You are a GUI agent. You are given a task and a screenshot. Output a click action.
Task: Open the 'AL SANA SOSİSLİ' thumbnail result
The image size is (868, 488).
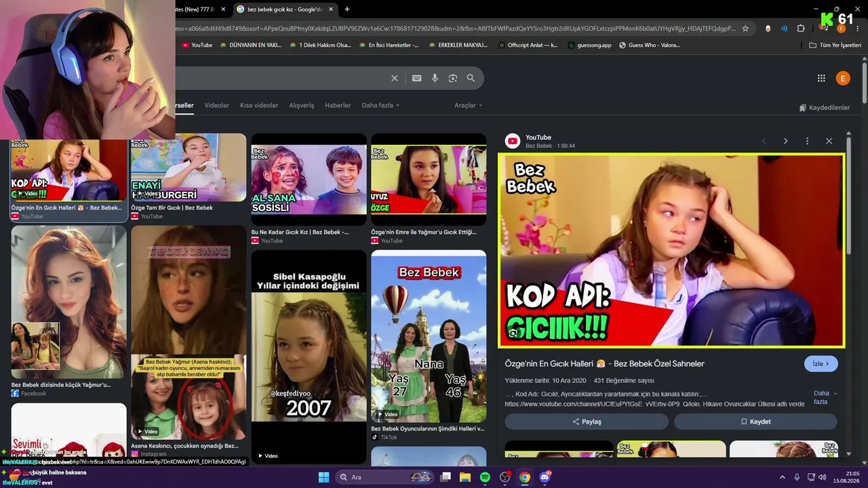coord(309,180)
